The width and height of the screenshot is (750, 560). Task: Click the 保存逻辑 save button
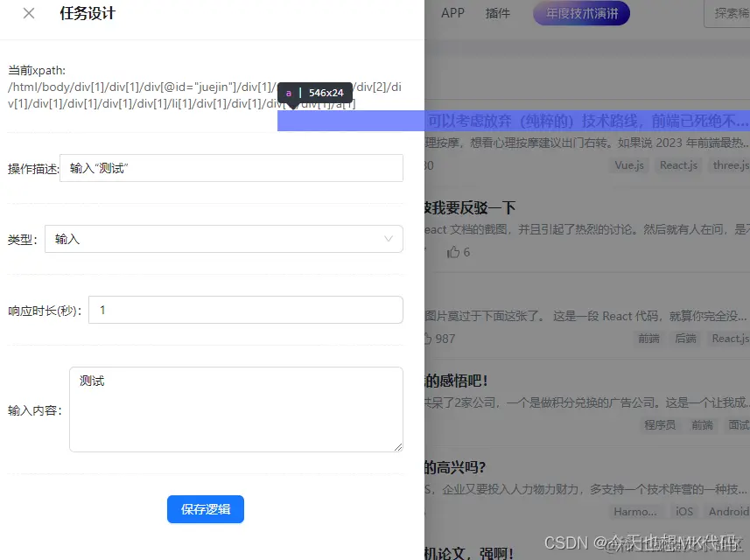coord(205,509)
